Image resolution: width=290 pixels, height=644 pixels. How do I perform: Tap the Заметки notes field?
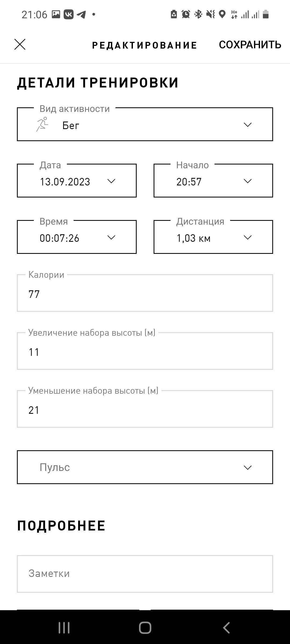(145, 574)
